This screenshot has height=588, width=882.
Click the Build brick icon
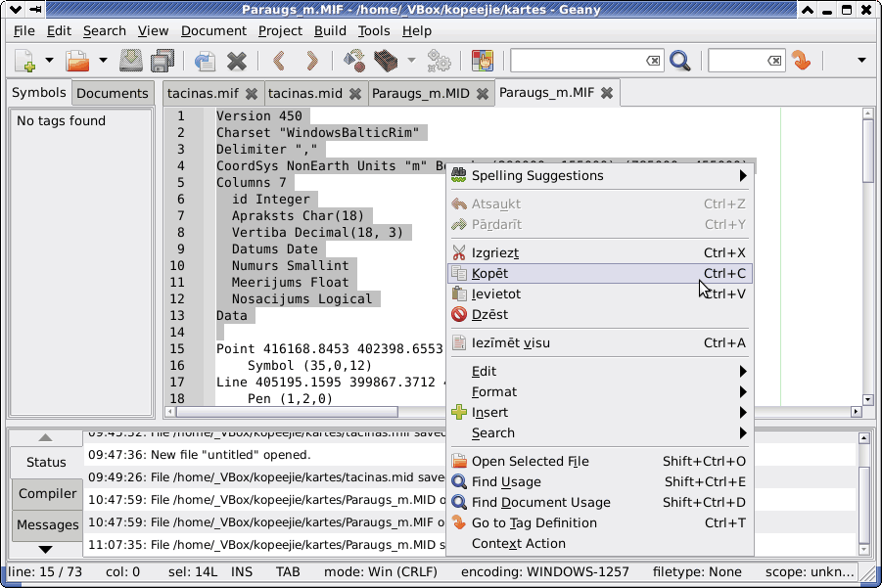(386, 60)
